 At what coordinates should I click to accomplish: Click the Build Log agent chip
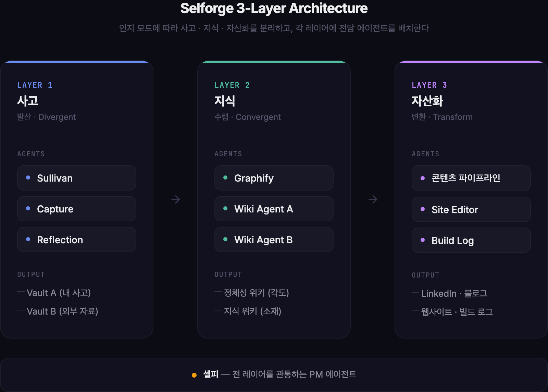coord(471,240)
